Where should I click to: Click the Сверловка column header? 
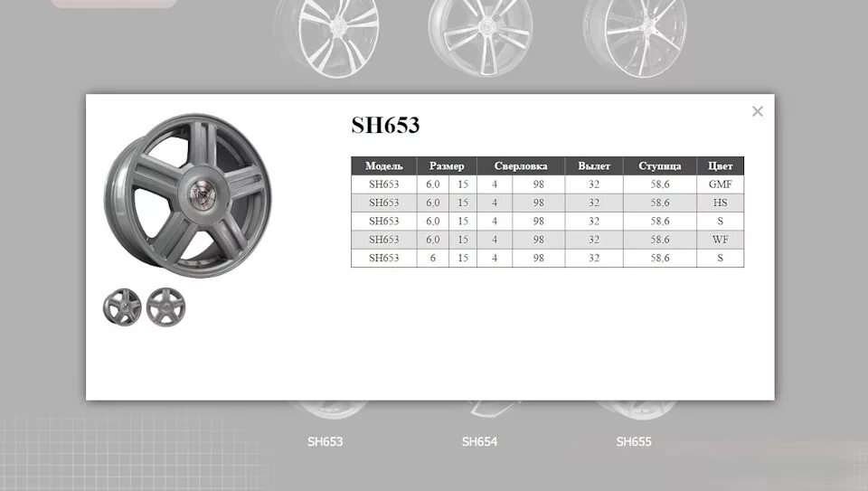click(x=521, y=166)
